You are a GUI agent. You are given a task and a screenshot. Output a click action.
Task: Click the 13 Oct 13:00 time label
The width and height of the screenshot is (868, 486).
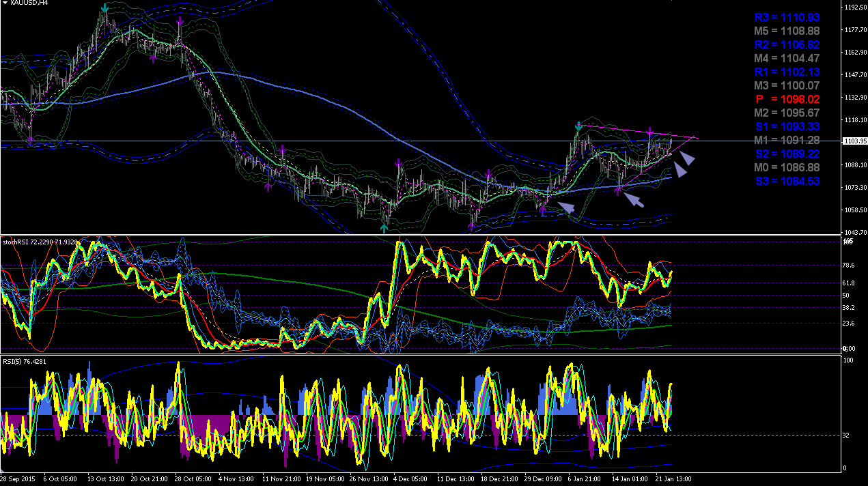[104, 478]
